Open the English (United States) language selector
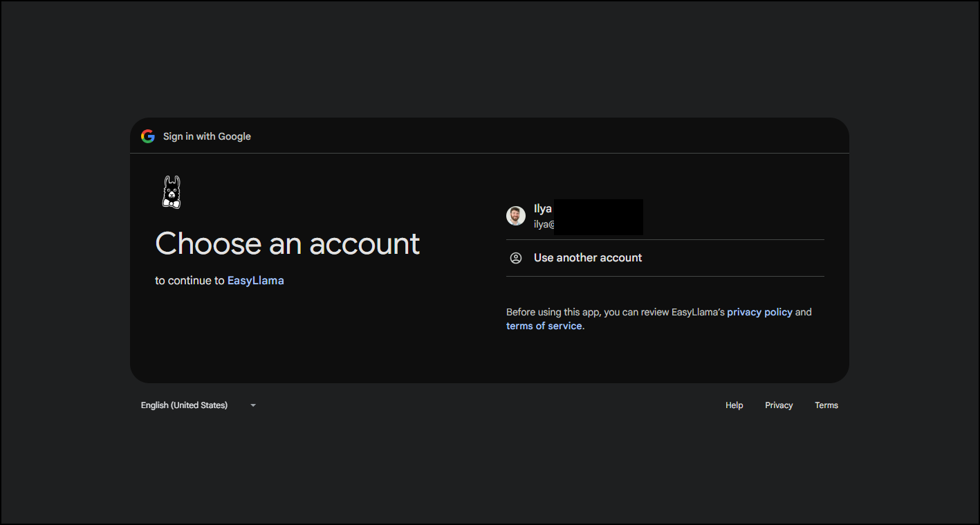This screenshot has height=525, width=980. 185,405
